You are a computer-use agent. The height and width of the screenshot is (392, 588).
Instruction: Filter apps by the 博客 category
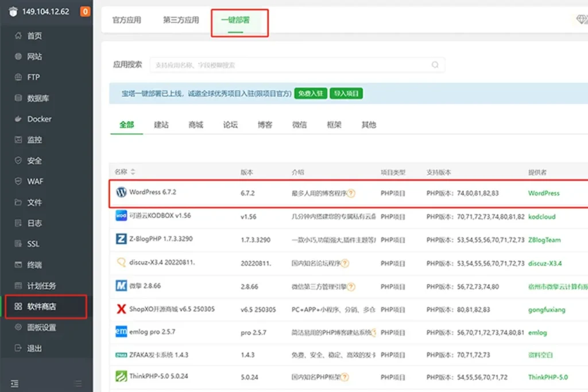coord(265,124)
